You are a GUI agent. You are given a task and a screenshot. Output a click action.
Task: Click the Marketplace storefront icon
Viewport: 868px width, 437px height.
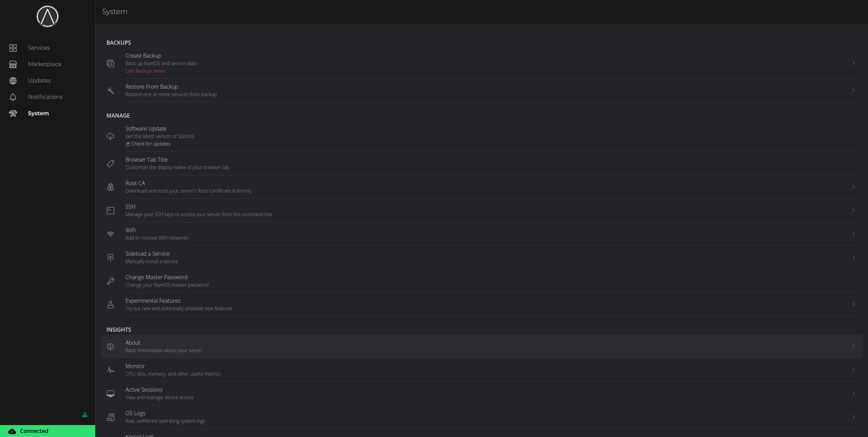click(13, 64)
